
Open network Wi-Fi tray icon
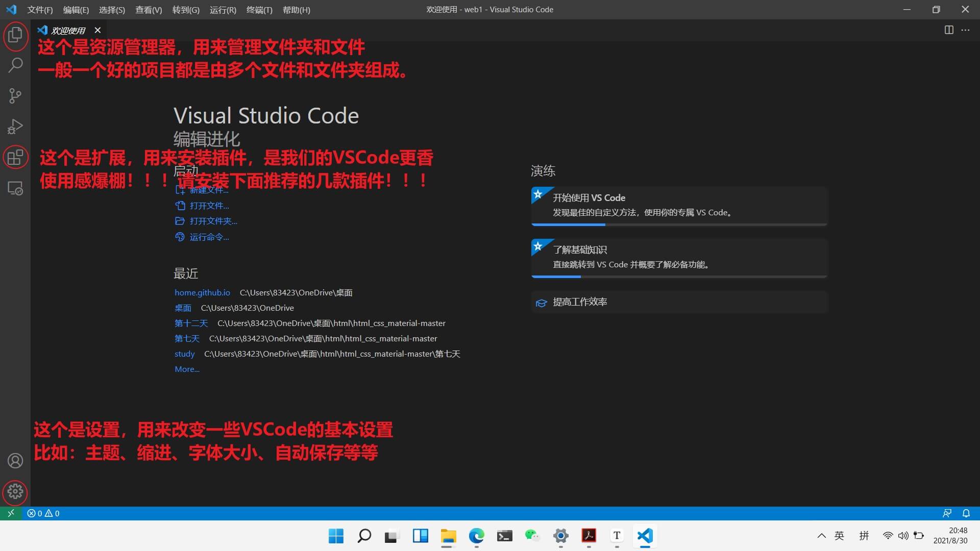pos(888,536)
